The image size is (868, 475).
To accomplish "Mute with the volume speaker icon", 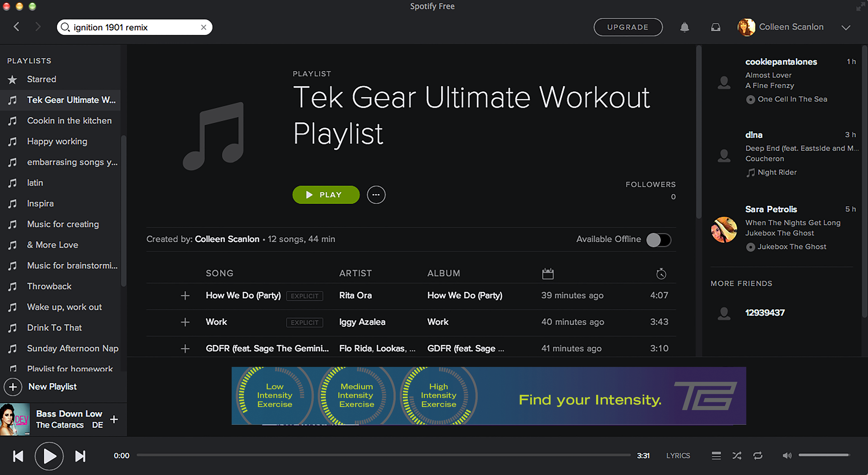I will pyautogui.click(x=787, y=456).
